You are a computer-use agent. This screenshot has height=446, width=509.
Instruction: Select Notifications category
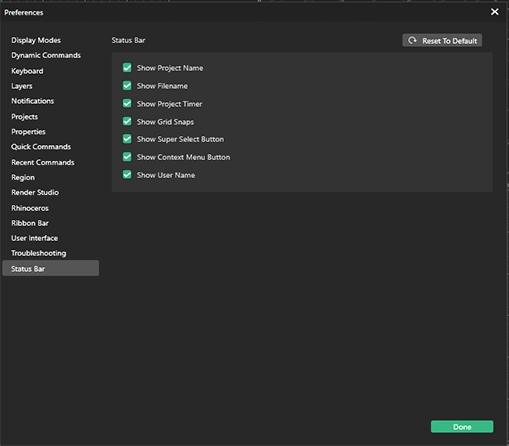33,101
